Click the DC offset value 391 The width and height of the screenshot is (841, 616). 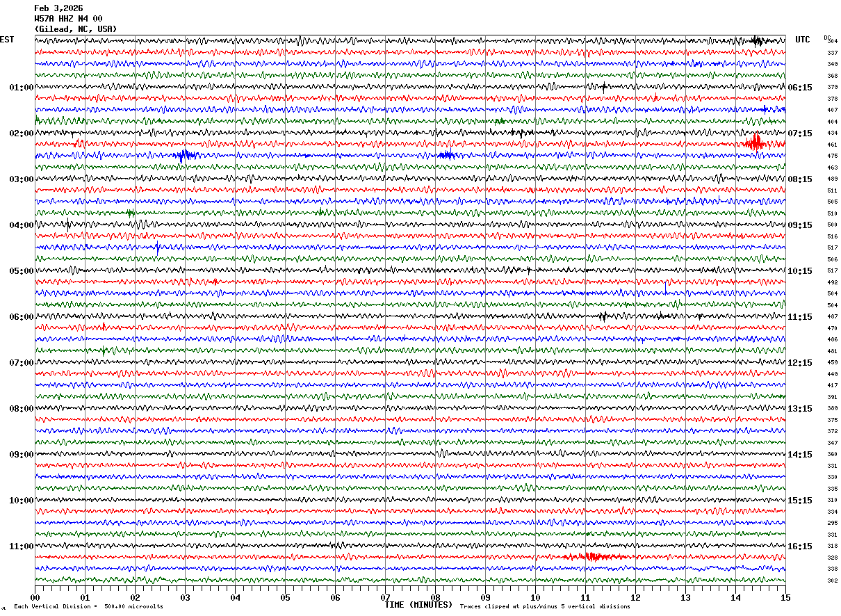[x=833, y=397]
